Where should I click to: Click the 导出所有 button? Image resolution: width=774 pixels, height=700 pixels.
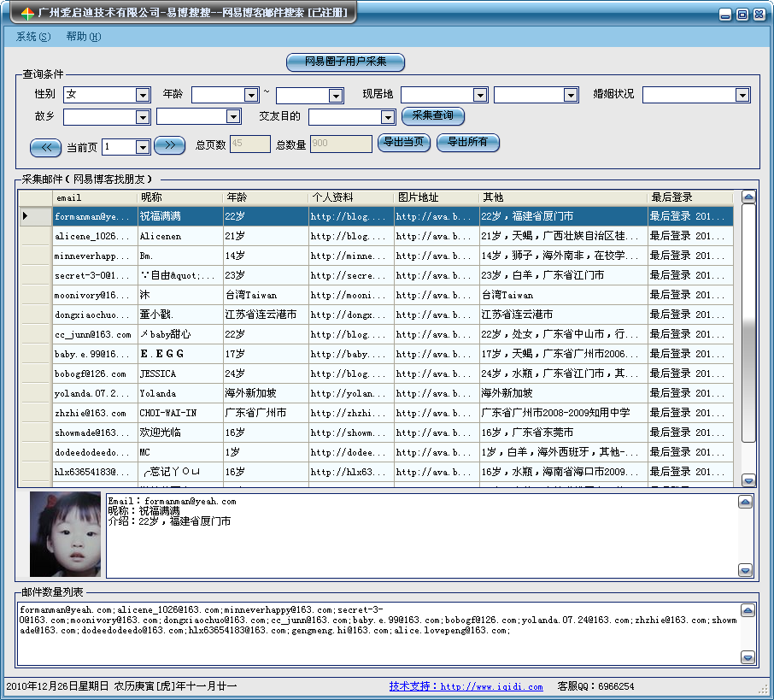(x=468, y=142)
